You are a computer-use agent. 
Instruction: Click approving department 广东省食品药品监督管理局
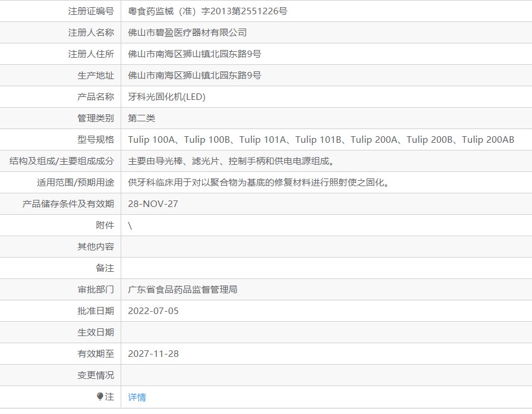pyautogui.click(x=182, y=289)
